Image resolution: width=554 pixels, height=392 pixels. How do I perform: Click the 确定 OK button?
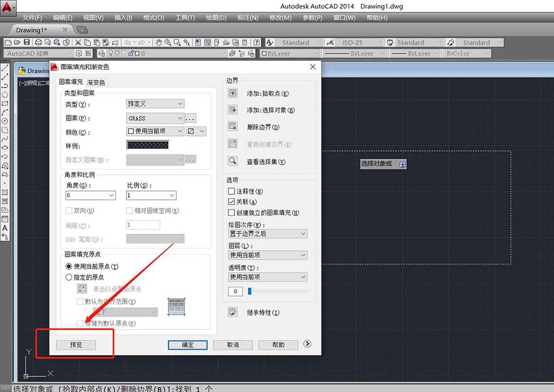[188, 345]
